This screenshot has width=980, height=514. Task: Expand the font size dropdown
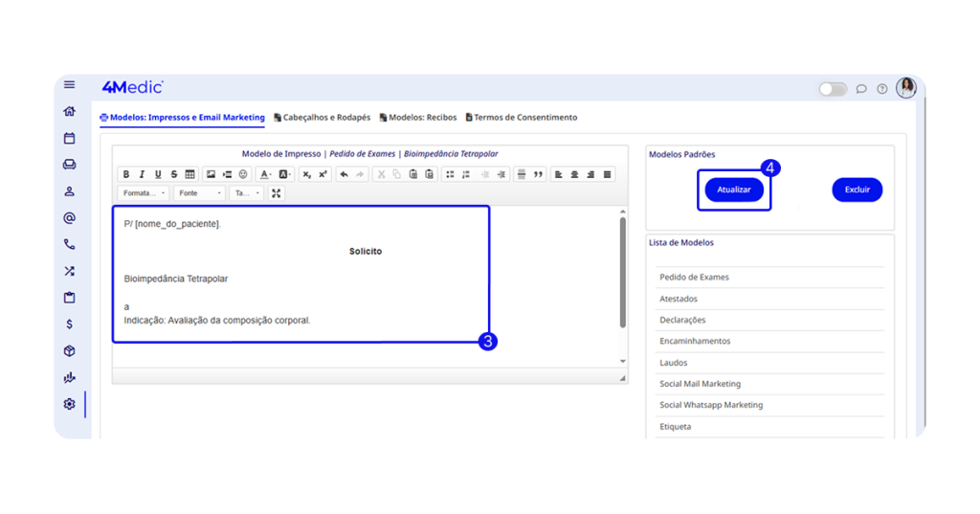coord(247,193)
